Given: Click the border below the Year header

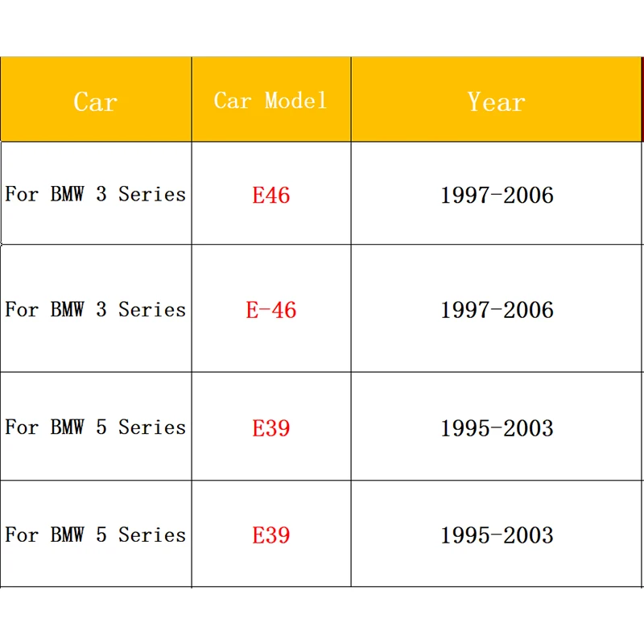Looking at the screenshot, I should click(496, 142).
